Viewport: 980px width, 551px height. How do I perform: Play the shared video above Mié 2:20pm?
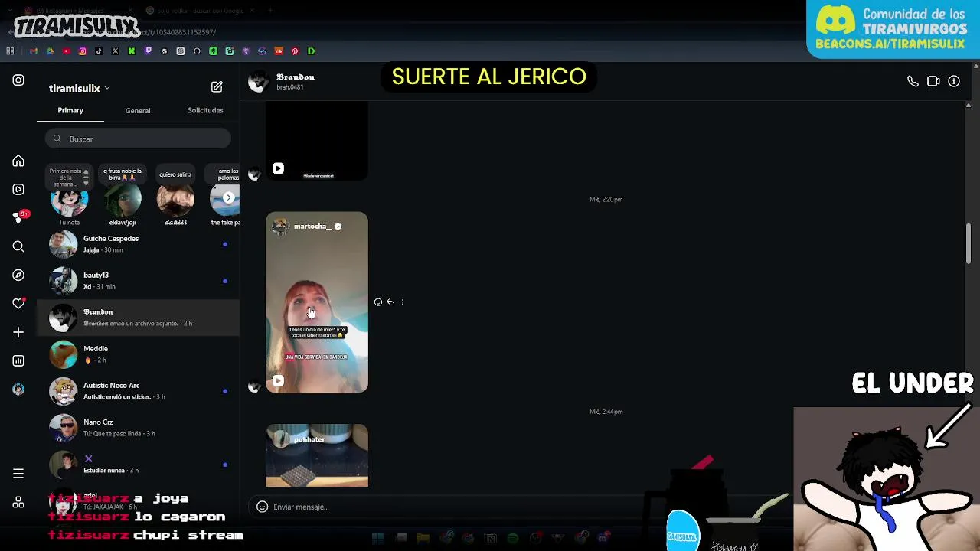(278, 168)
